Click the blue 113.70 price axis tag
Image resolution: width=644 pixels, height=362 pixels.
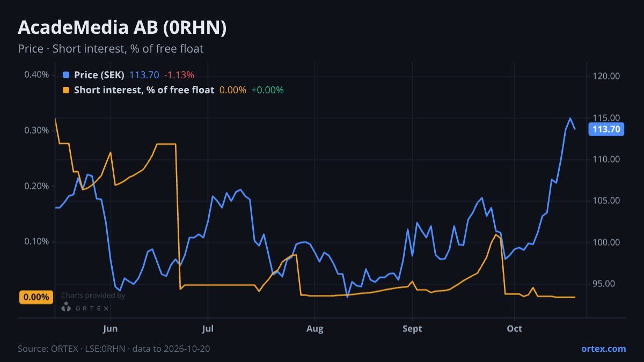tap(606, 129)
